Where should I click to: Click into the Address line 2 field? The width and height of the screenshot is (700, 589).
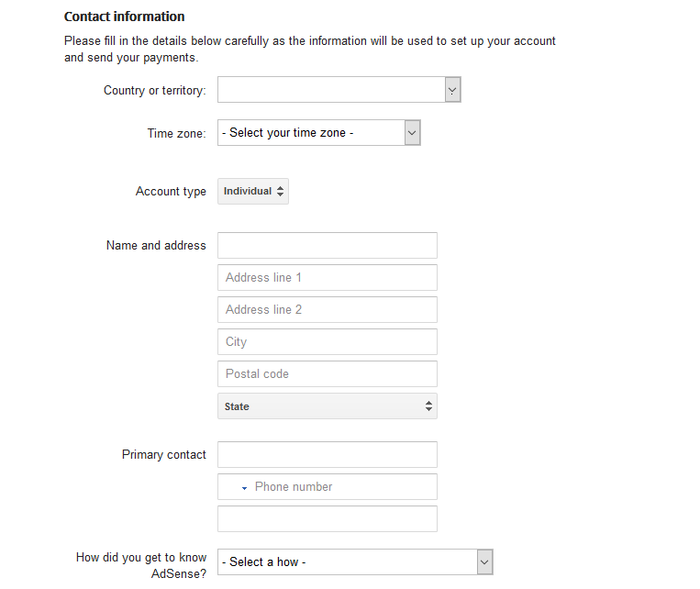click(x=327, y=309)
